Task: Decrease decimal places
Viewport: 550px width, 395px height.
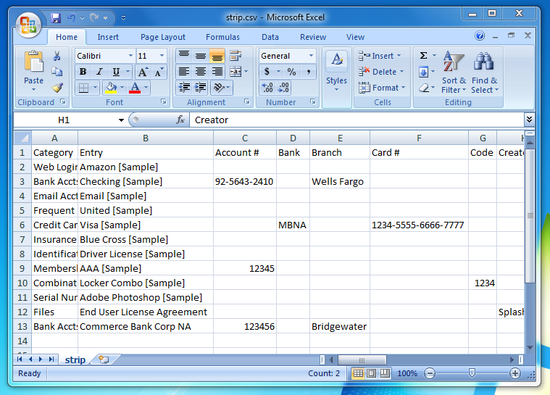Action: pyautogui.click(x=283, y=88)
